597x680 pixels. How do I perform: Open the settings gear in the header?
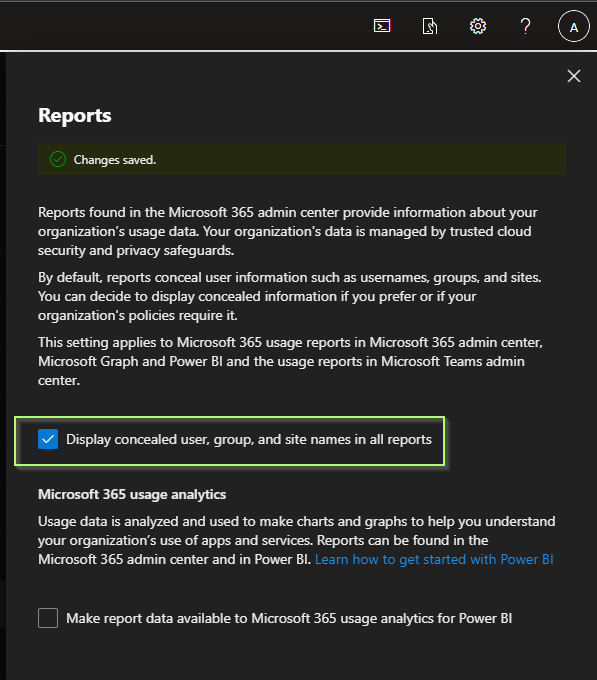point(478,26)
